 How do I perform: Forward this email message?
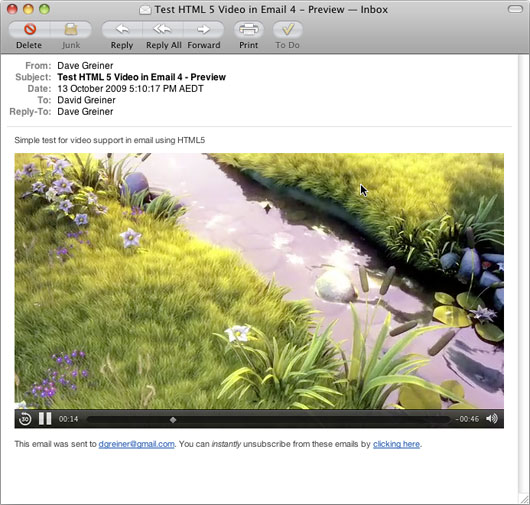203,30
